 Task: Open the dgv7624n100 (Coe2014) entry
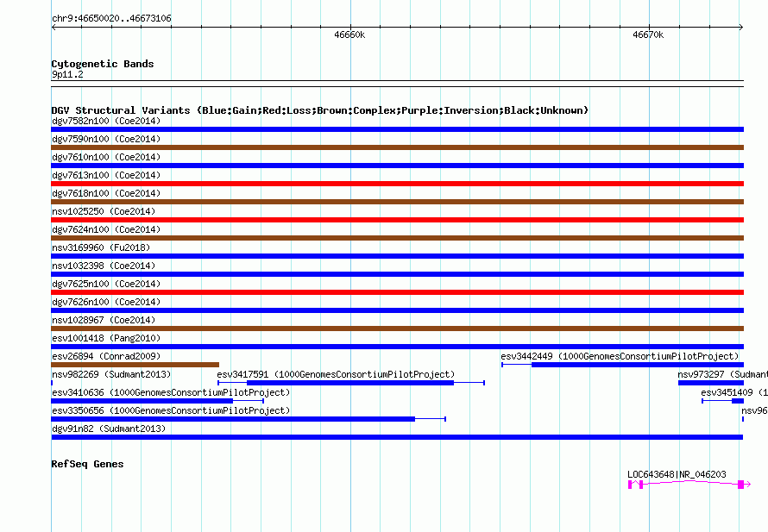click(106, 229)
